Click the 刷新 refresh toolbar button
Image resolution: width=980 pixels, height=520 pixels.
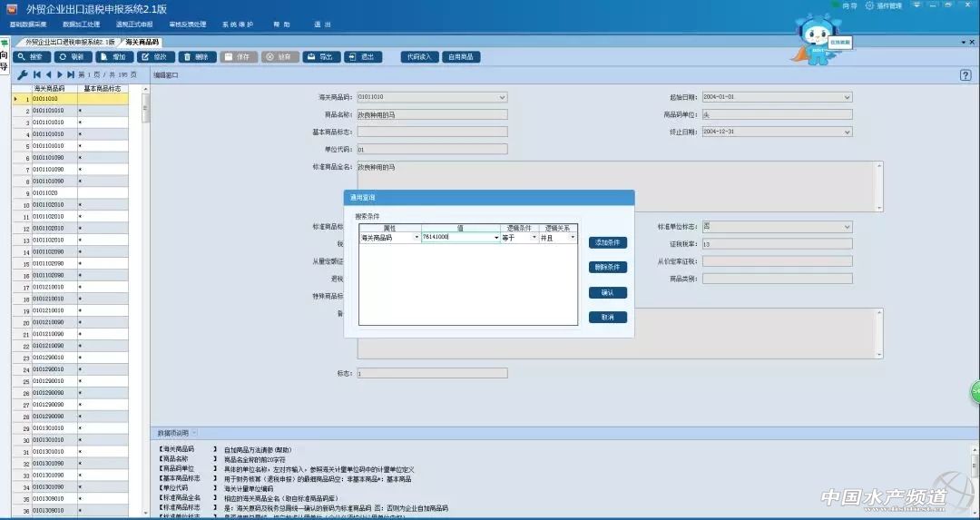pos(72,57)
